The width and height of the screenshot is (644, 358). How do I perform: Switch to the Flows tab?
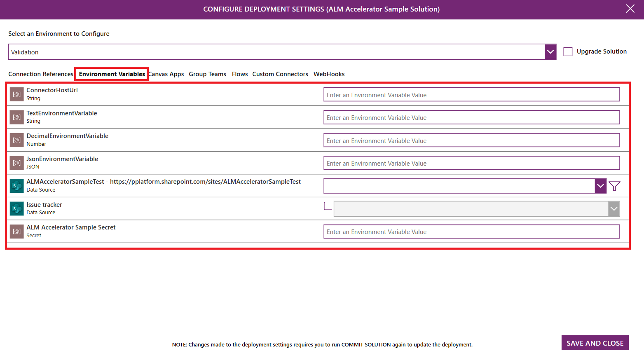(240, 74)
